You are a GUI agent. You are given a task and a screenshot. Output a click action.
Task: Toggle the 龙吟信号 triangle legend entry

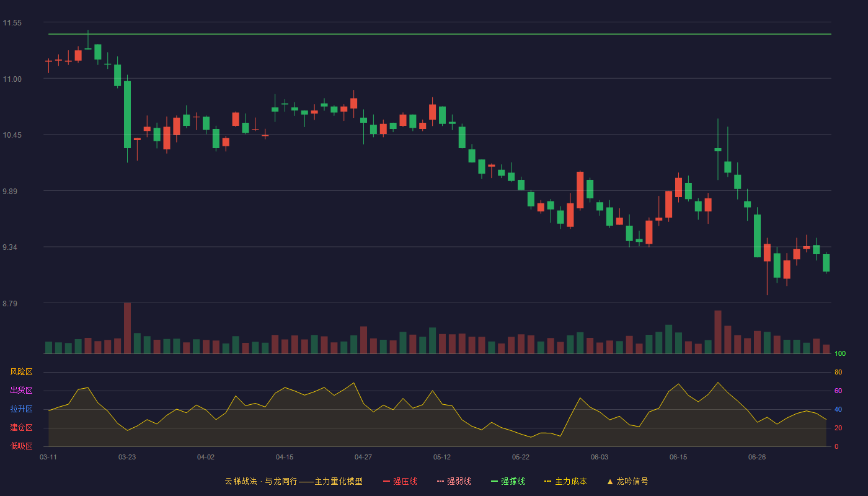click(x=627, y=481)
